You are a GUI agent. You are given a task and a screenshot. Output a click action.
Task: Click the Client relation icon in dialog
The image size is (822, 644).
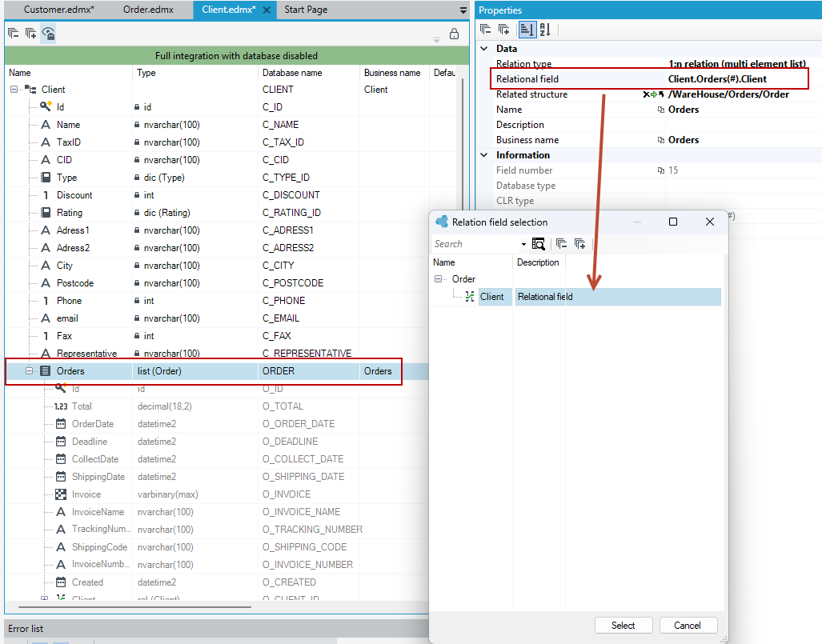[x=470, y=297]
